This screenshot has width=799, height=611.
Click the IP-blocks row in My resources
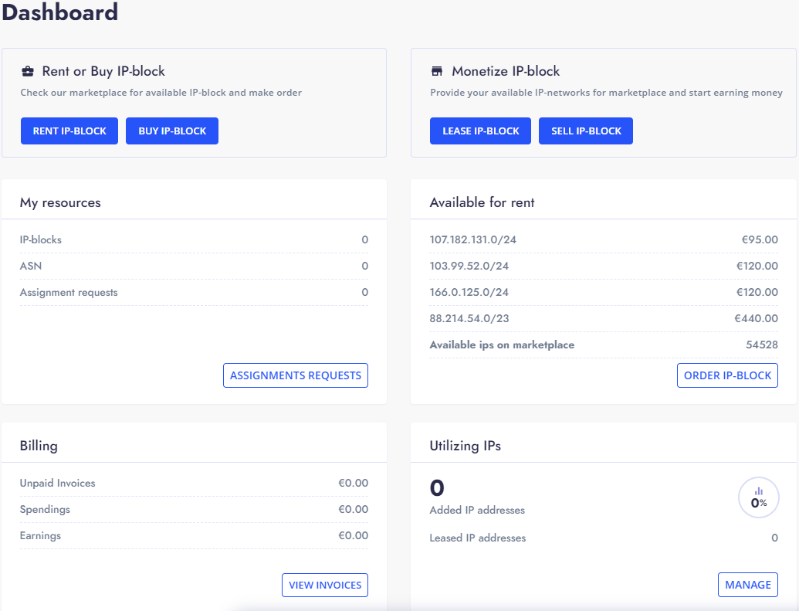[x=193, y=240]
